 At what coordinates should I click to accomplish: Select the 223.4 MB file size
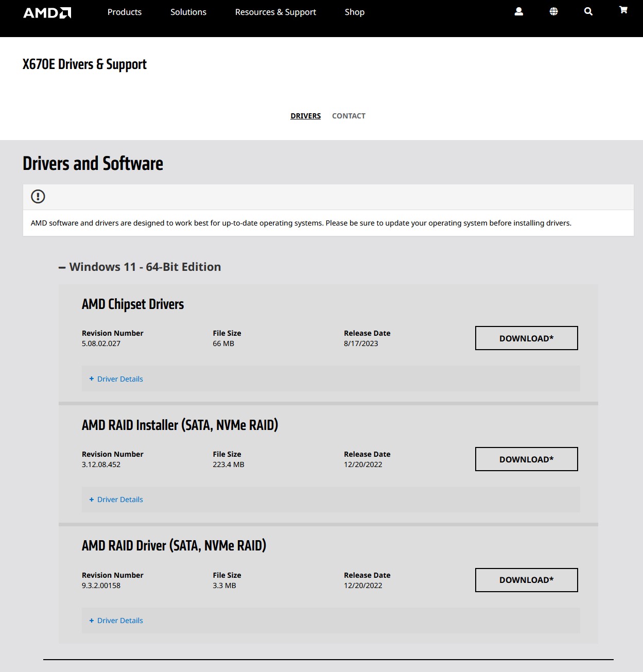[229, 464]
